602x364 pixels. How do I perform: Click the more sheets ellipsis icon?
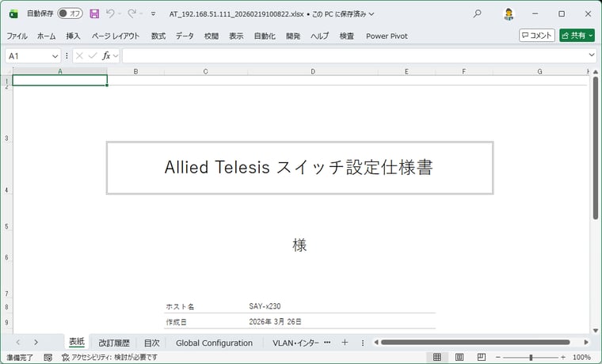(327, 342)
